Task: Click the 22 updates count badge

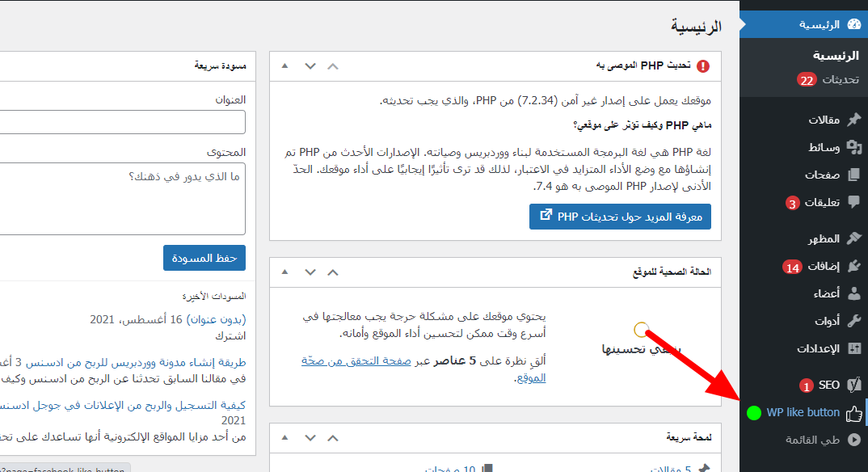Action: tap(807, 80)
